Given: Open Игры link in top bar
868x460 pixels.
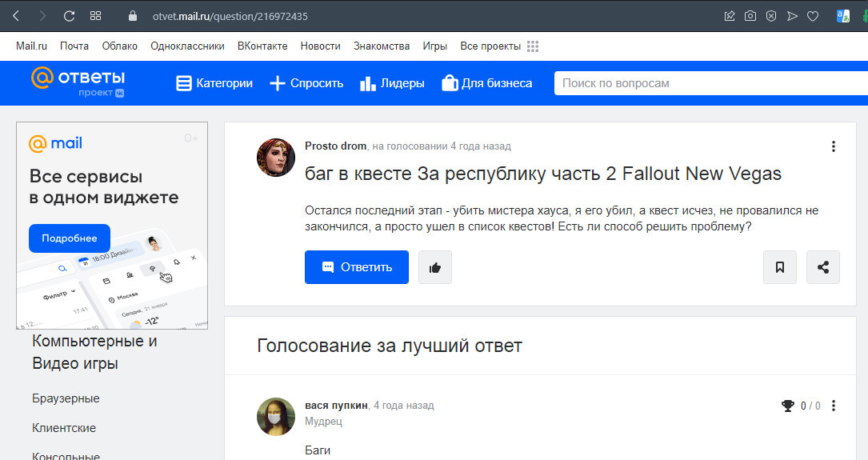Looking at the screenshot, I should point(434,46).
